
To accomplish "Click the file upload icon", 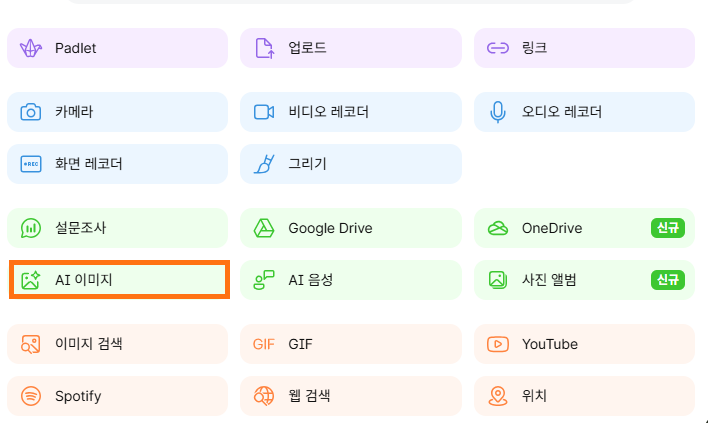I will 265,48.
